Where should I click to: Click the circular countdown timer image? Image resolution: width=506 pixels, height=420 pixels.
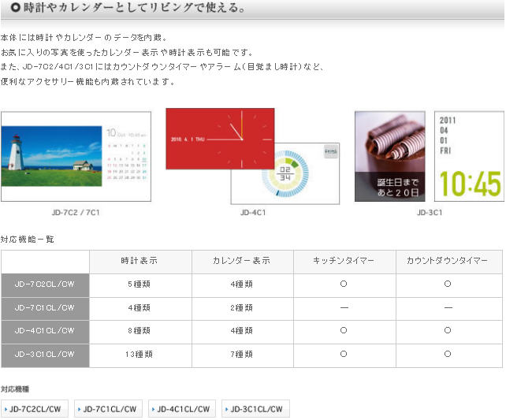288,173
